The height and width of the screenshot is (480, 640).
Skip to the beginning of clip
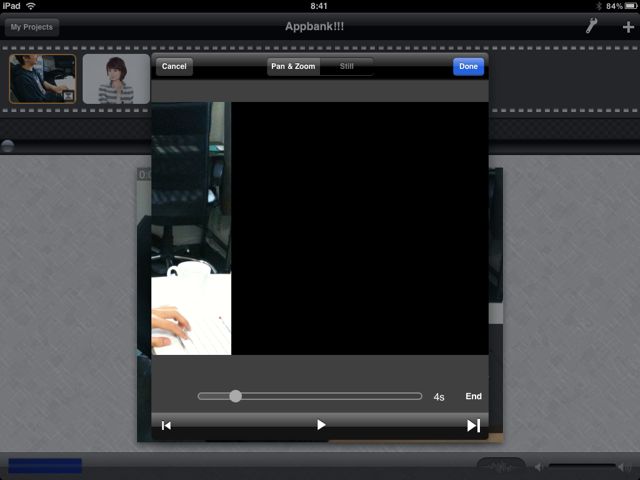coord(166,425)
